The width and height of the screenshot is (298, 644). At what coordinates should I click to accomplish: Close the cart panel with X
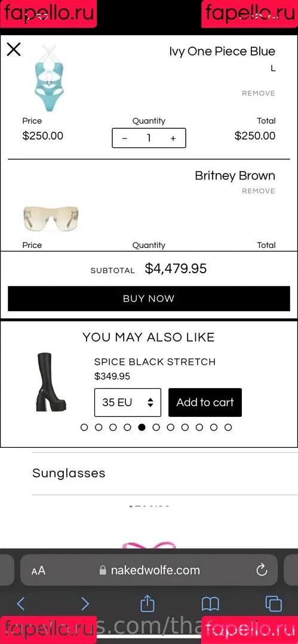tap(14, 49)
